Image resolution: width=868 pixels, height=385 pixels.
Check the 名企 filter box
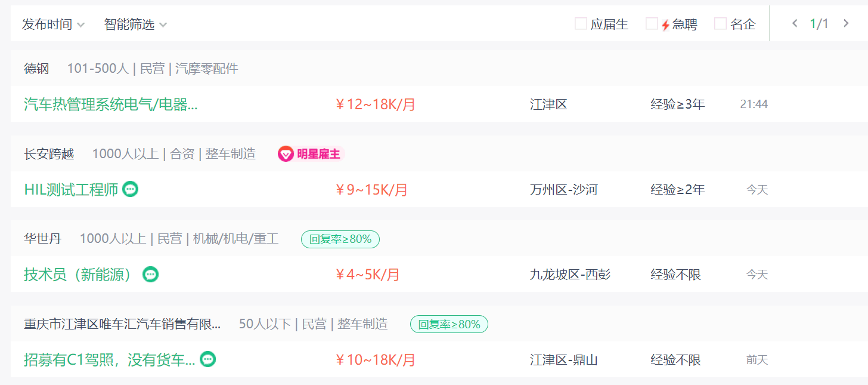[x=720, y=24]
